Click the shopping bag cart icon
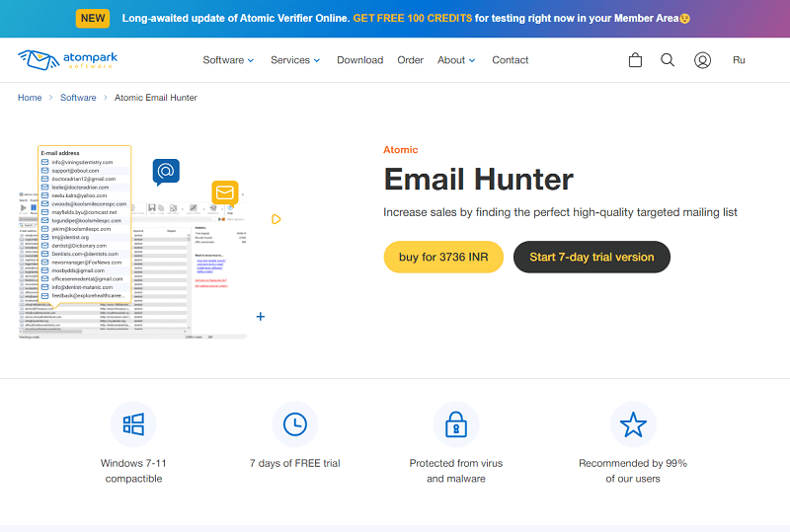The image size is (790, 532). tap(635, 60)
